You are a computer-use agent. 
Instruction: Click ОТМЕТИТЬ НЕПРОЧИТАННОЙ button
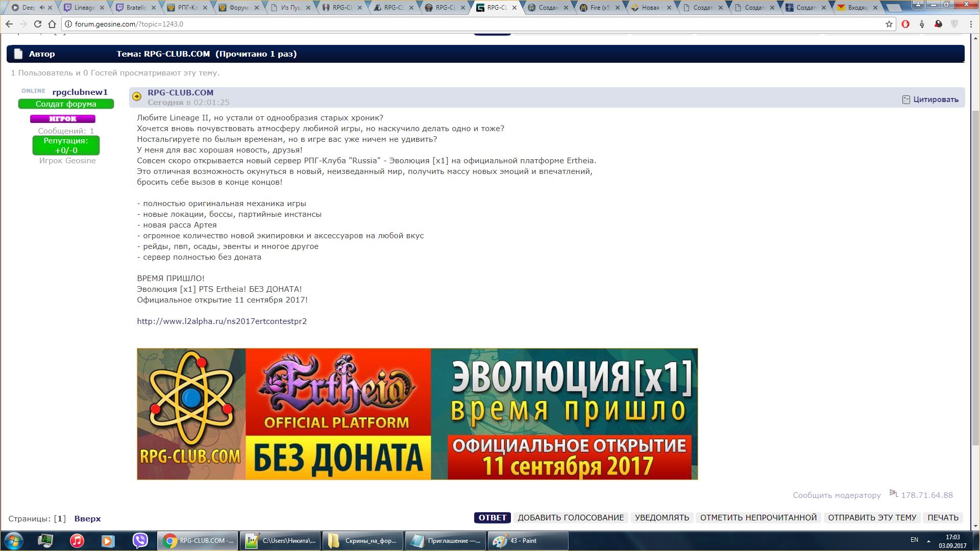[x=758, y=517]
